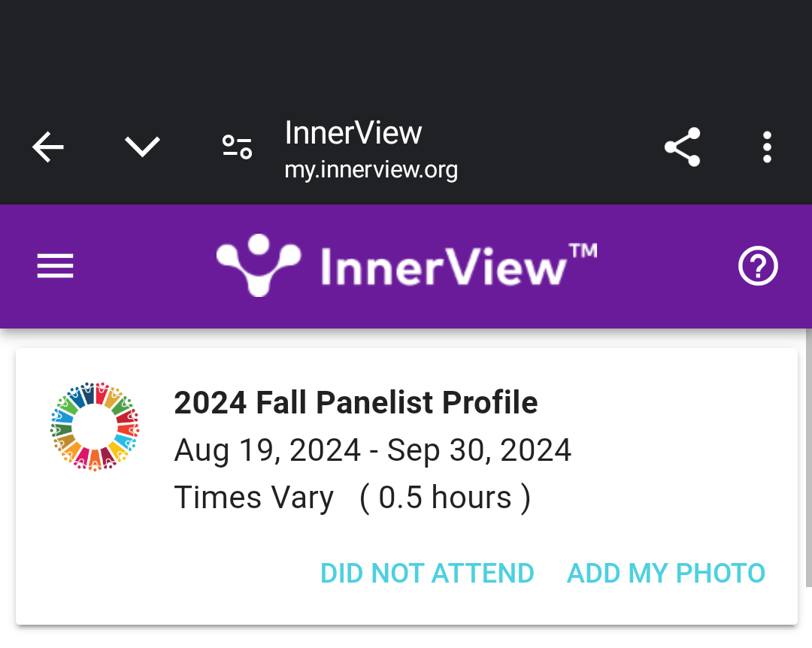Click the my.innerview.org URL text

(371, 170)
